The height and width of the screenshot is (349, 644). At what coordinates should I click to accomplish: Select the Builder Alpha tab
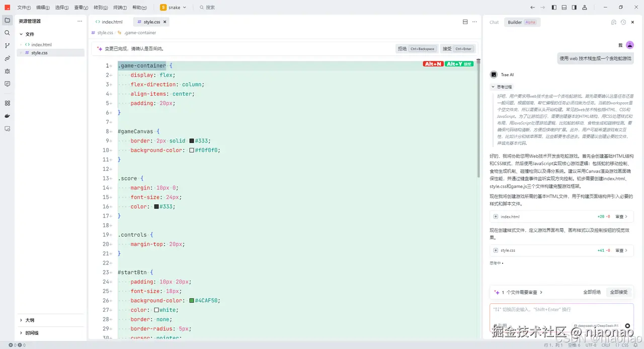click(x=522, y=22)
